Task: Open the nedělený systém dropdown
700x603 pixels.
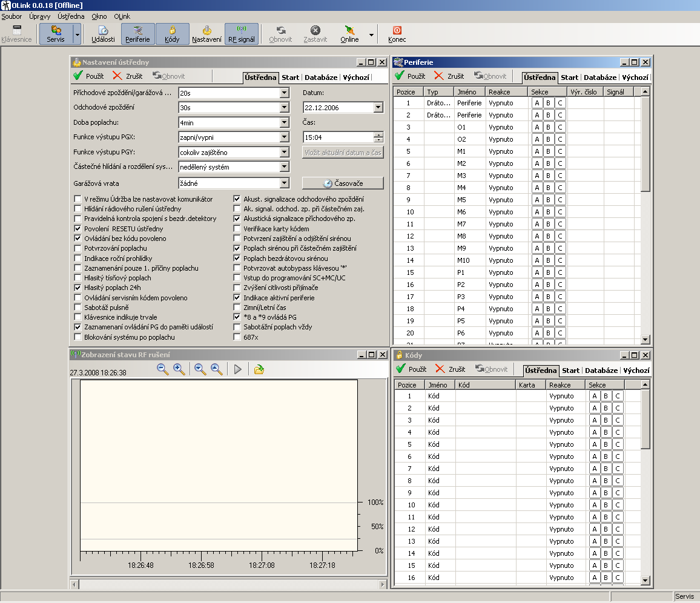Action: (x=285, y=167)
